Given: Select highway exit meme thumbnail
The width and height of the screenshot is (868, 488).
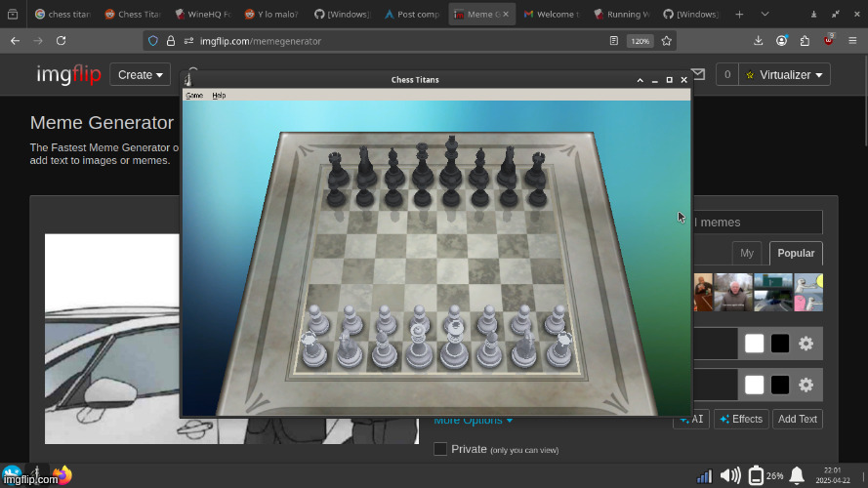Looking at the screenshot, I should (772, 292).
